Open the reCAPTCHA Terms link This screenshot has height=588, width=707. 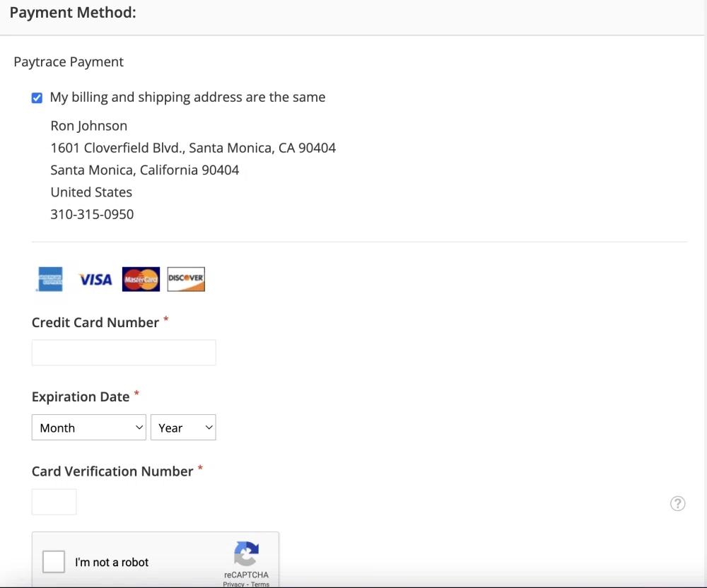pyautogui.click(x=260, y=584)
